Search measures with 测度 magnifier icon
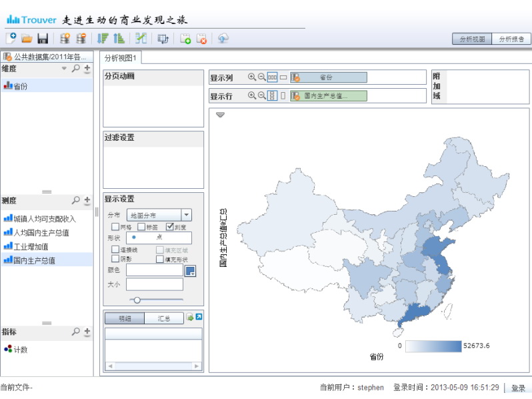Image resolution: width=532 pixels, height=399 pixels. 75,200
